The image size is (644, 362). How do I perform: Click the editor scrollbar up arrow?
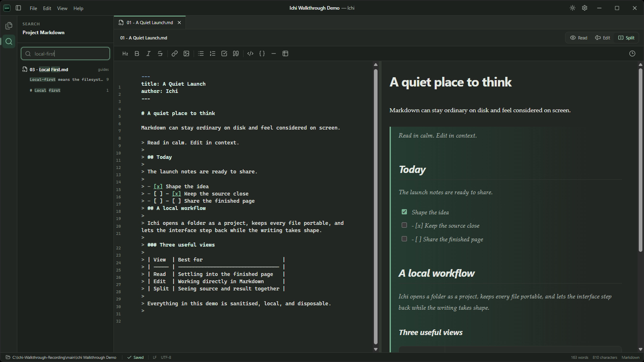[376, 64]
